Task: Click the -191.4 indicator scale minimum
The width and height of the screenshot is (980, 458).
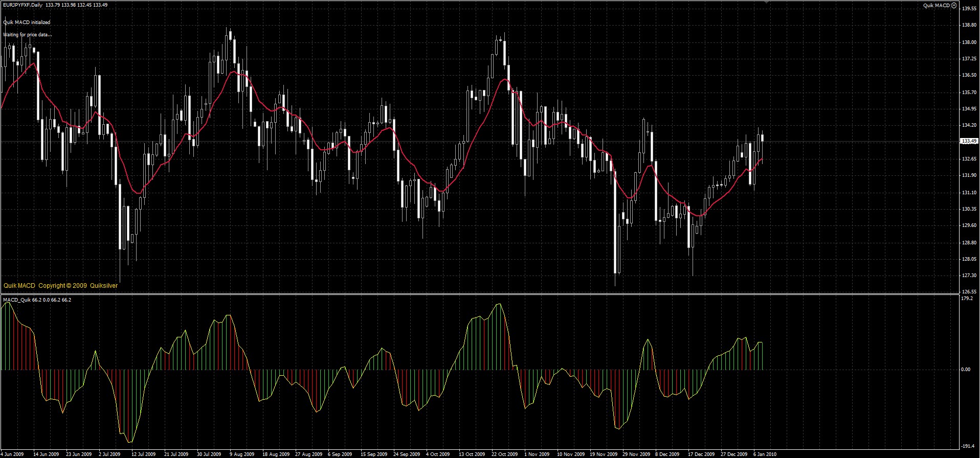Action: 968,446
